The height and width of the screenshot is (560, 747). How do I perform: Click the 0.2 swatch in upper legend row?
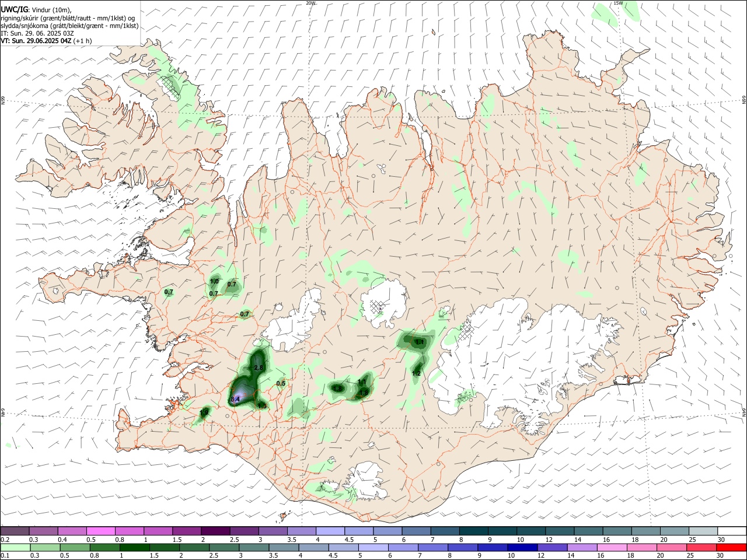pos(15,531)
